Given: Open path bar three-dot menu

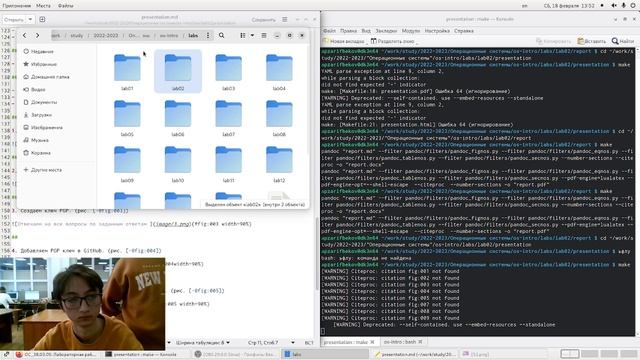Looking at the screenshot, I should pos(208,36).
